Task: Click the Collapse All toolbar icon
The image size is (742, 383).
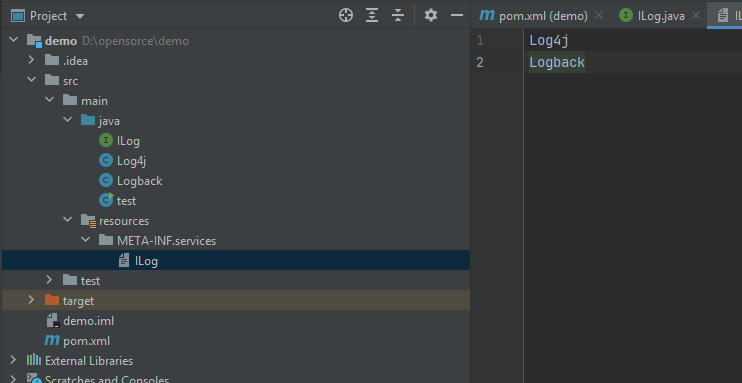Action: pyautogui.click(x=398, y=16)
